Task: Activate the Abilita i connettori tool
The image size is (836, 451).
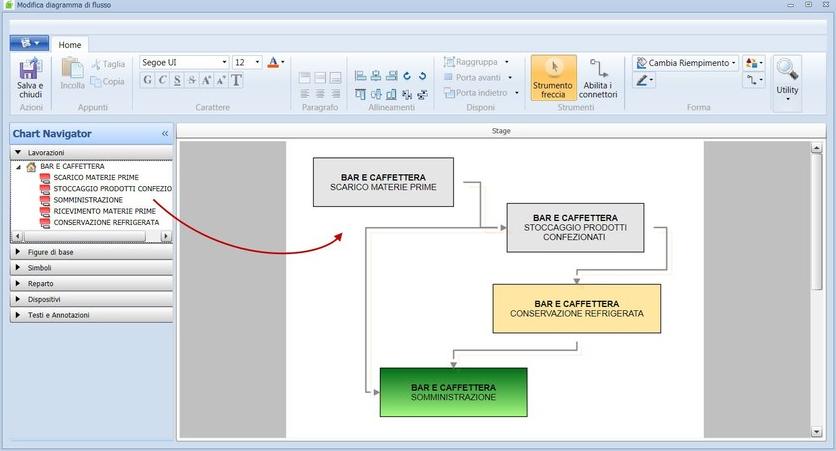Action: coord(598,78)
